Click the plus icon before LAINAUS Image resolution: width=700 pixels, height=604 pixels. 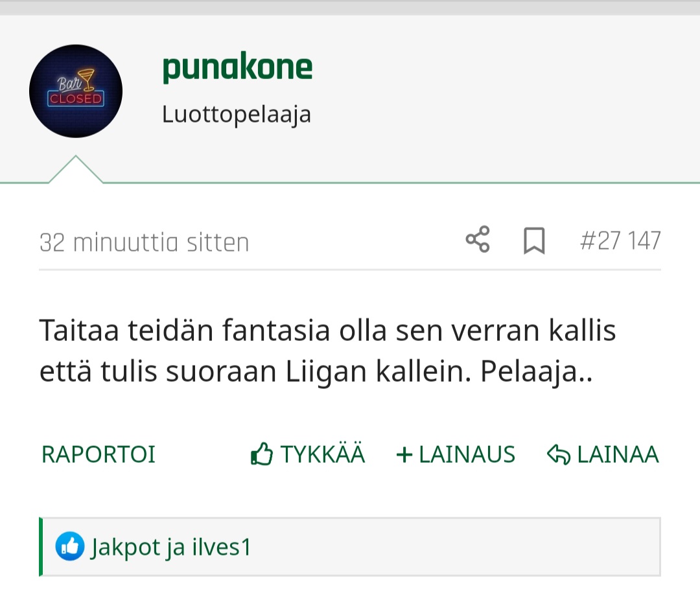click(404, 455)
